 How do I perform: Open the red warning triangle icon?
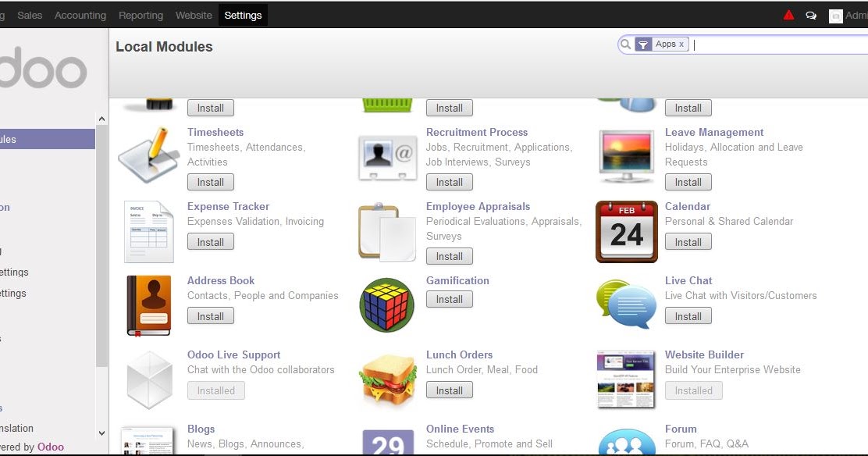click(789, 15)
